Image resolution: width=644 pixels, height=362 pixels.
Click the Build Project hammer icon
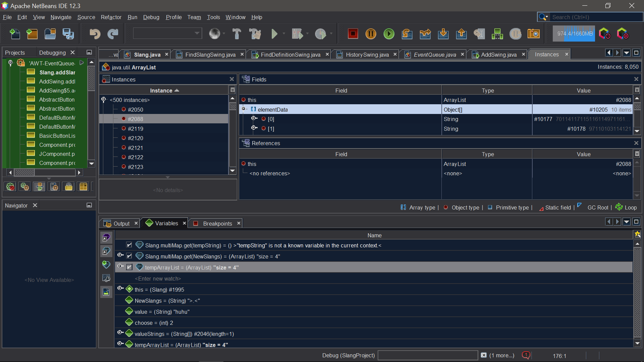pyautogui.click(x=237, y=34)
